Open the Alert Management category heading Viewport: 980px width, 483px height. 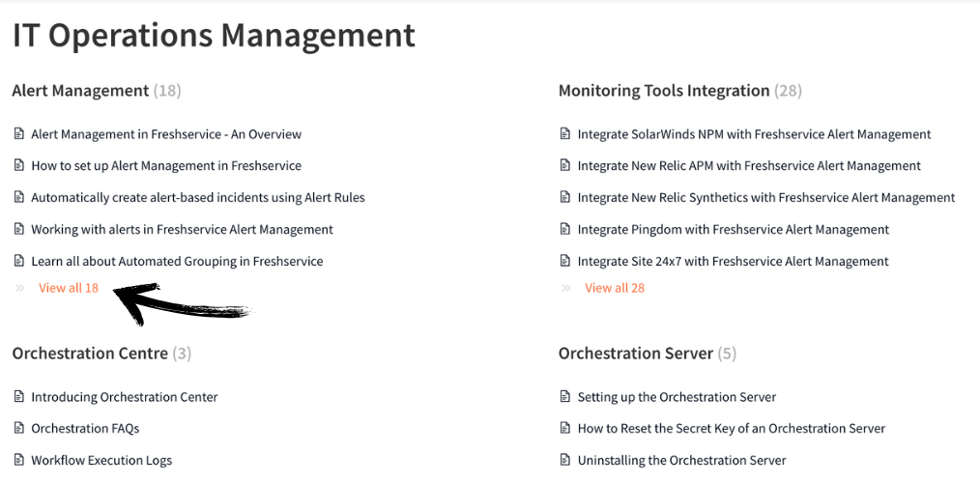[80, 91]
